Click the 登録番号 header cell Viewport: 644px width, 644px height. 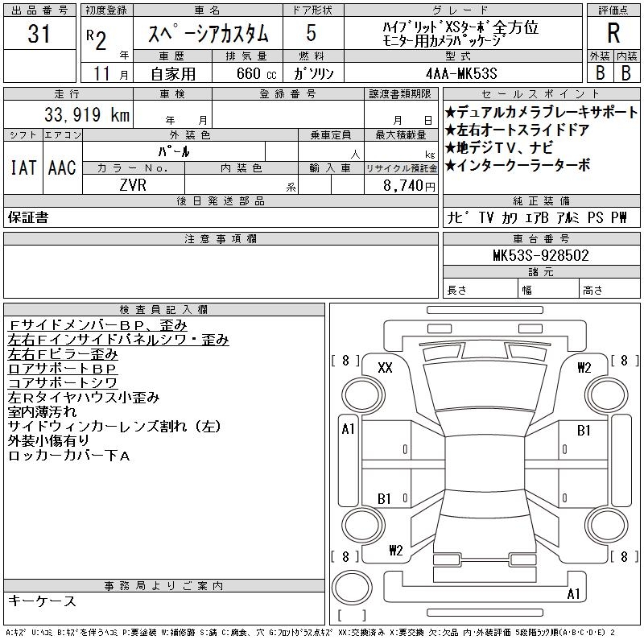point(288,94)
